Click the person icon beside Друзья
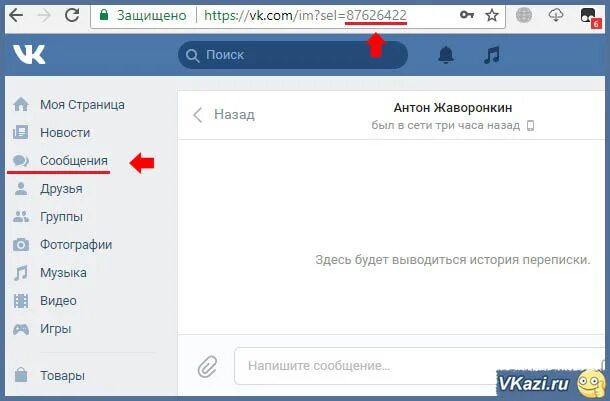Image resolution: width=610 pixels, height=401 pixels. point(21,189)
